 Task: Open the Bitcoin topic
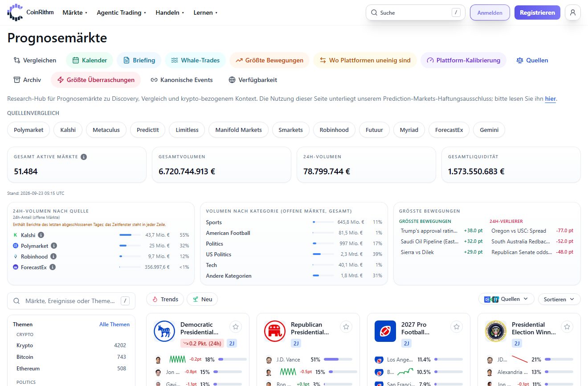coord(71,357)
